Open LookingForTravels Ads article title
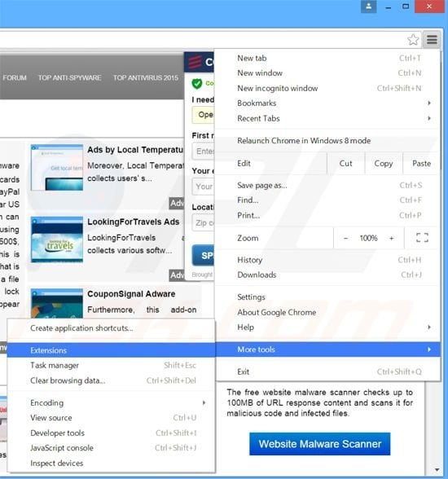The height and width of the screenshot is (479, 448). 134,222
